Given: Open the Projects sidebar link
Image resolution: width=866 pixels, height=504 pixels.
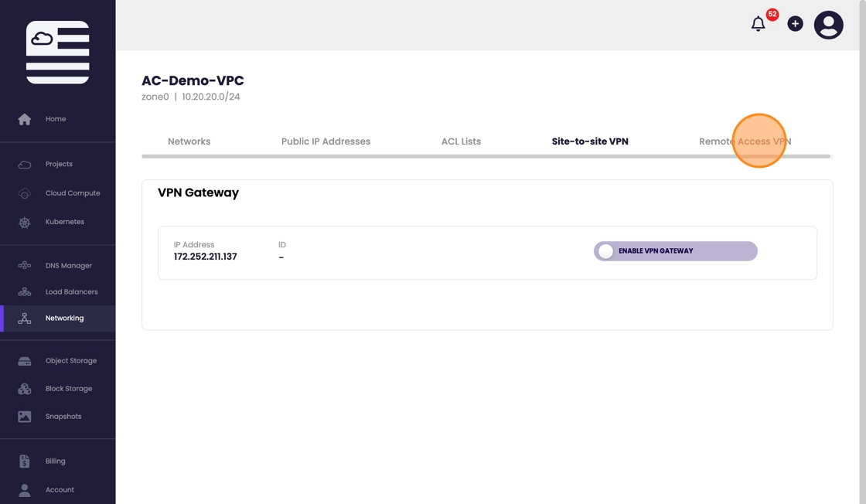Looking at the screenshot, I should click(59, 164).
